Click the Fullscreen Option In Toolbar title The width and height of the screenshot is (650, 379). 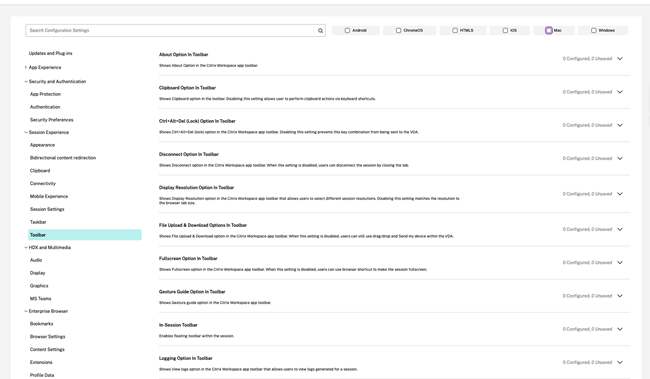click(188, 258)
